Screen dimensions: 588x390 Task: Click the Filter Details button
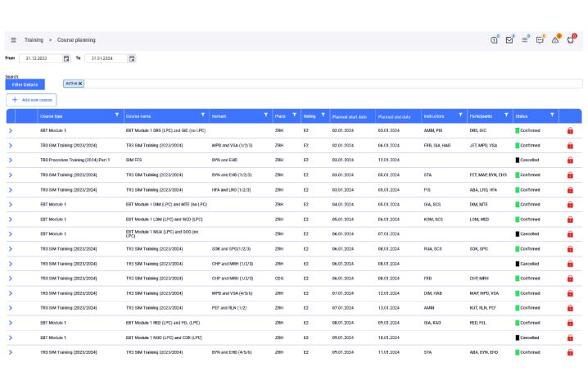[x=25, y=84]
